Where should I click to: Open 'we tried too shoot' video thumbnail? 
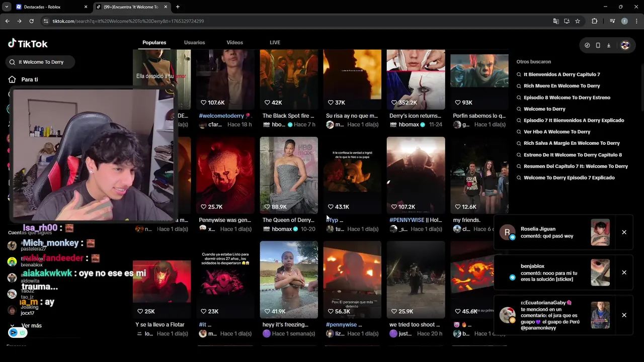[x=416, y=280]
